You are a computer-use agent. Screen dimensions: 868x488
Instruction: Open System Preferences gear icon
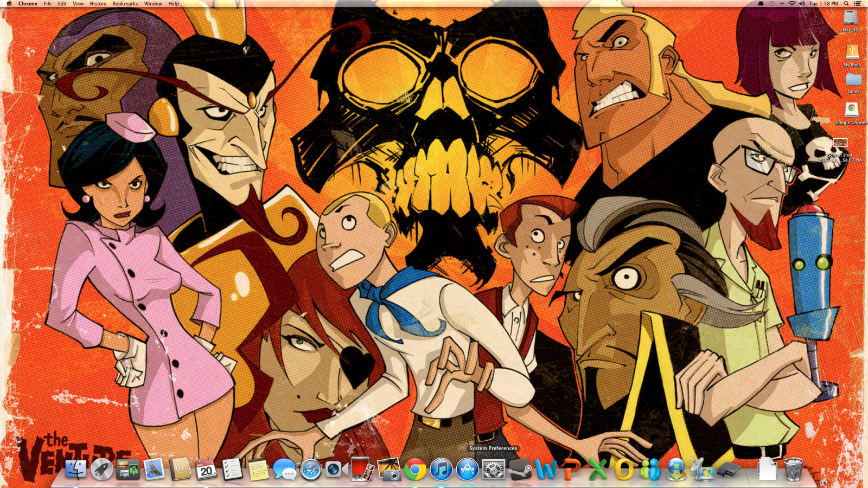(x=493, y=470)
